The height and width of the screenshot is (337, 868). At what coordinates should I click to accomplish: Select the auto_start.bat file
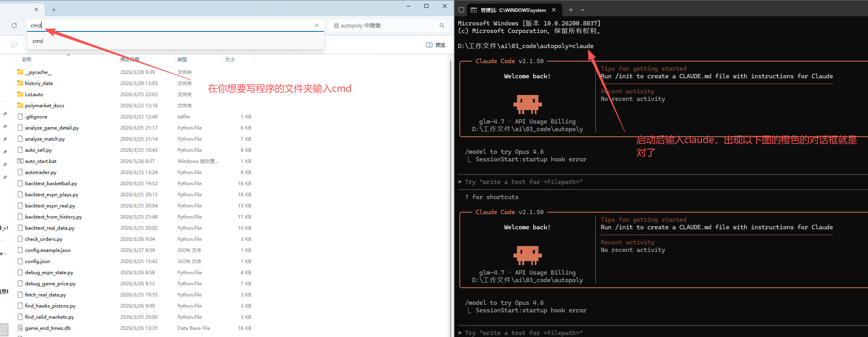(x=41, y=161)
